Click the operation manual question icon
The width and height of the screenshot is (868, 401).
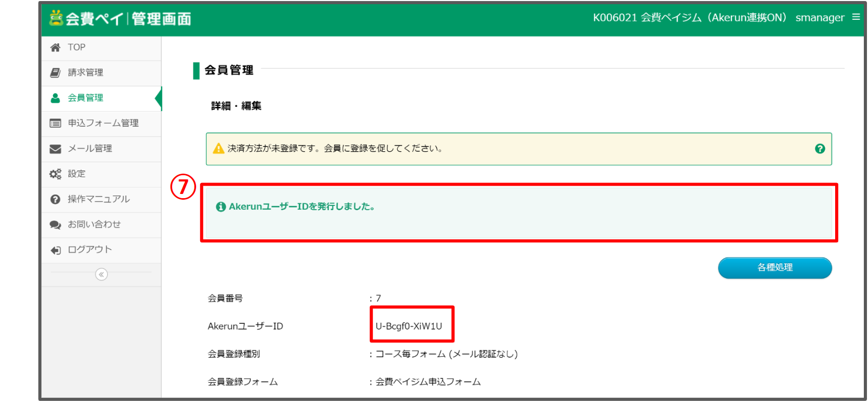point(55,199)
